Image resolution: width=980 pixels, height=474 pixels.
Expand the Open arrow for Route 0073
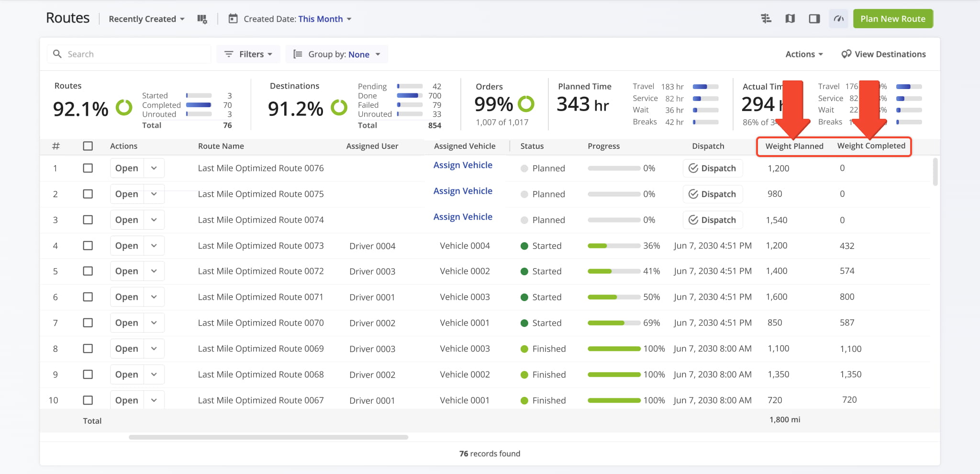click(x=154, y=246)
